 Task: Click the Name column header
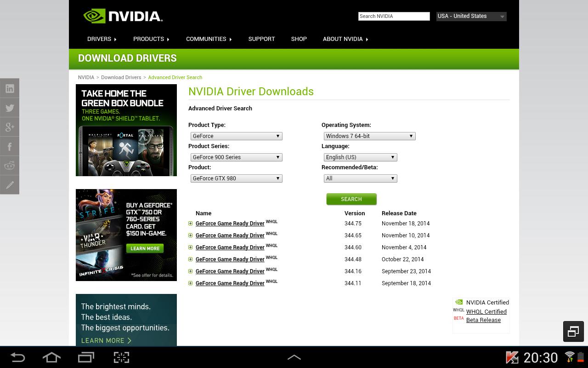(204, 213)
